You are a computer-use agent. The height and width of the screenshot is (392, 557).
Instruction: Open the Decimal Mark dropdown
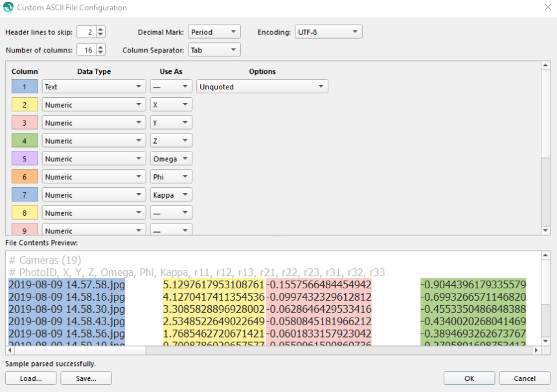[214, 32]
